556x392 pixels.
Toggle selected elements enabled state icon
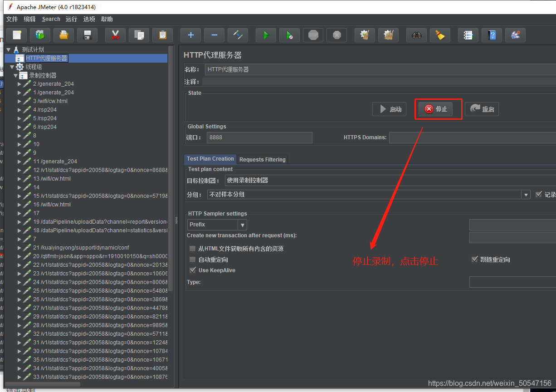click(238, 35)
